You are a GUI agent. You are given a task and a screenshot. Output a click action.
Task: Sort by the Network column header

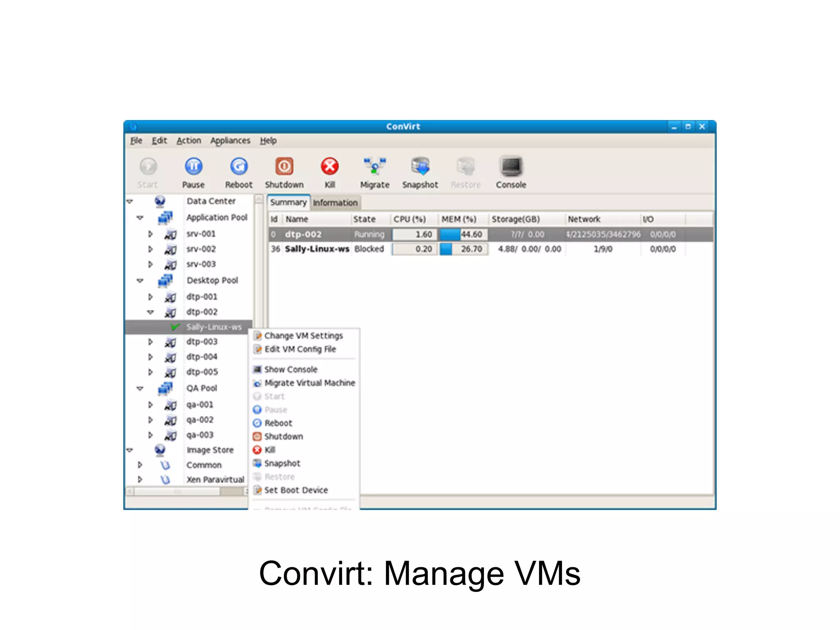click(x=603, y=219)
